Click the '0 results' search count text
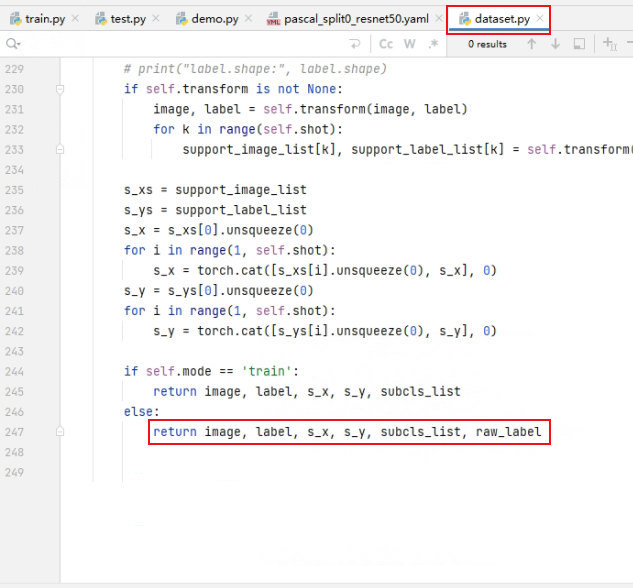Viewport: 633px width, 588px height. [x=487, y=44]
